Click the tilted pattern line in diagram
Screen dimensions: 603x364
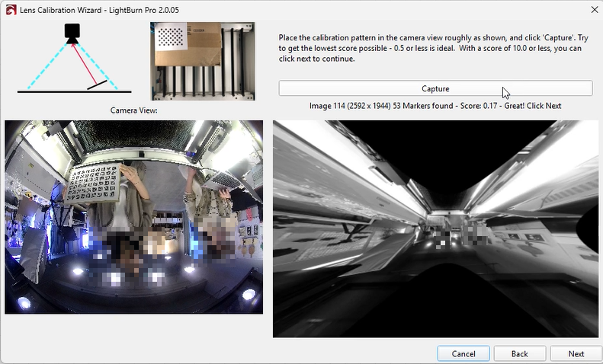98,86
